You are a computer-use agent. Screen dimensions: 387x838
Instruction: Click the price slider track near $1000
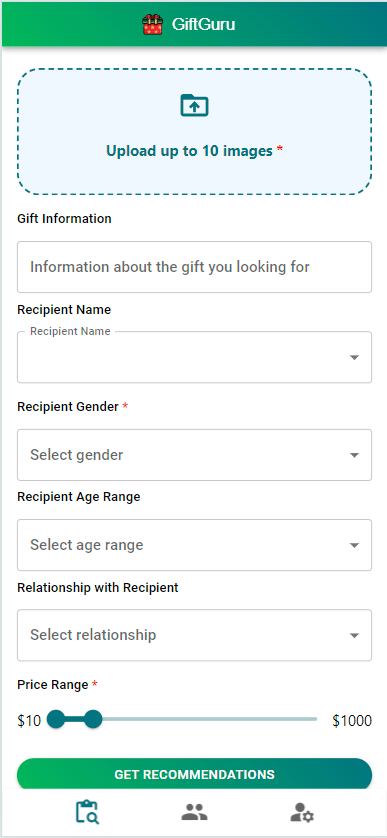coord(305,719)
